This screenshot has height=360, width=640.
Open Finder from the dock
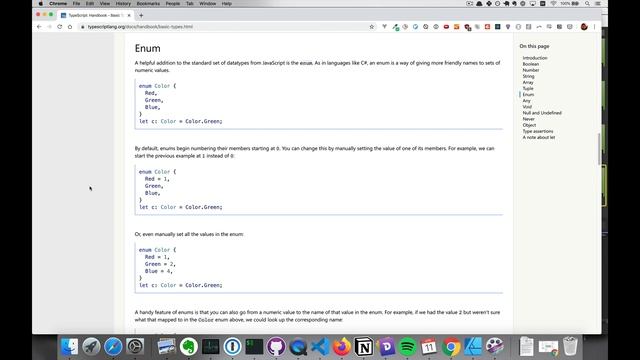(69, 347)
